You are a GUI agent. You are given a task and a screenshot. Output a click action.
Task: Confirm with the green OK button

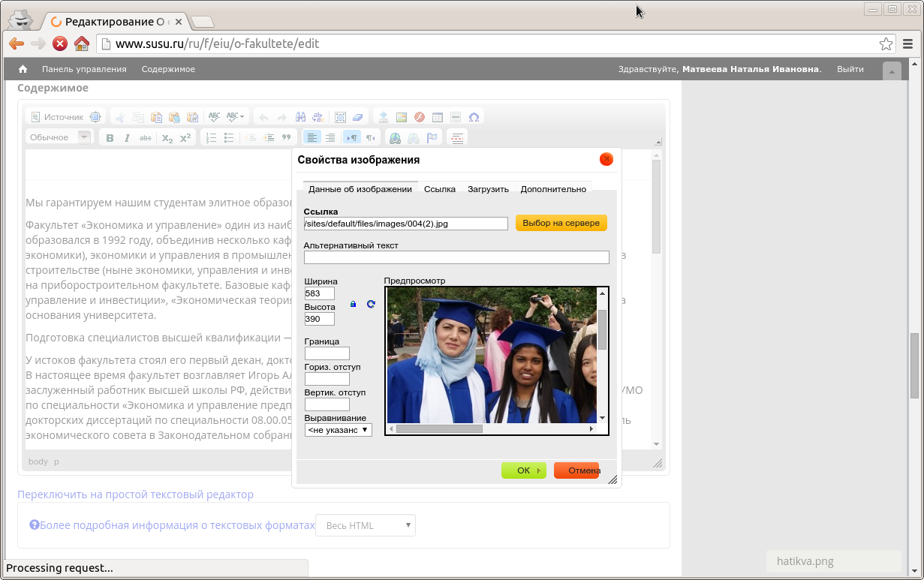[524, 470]
